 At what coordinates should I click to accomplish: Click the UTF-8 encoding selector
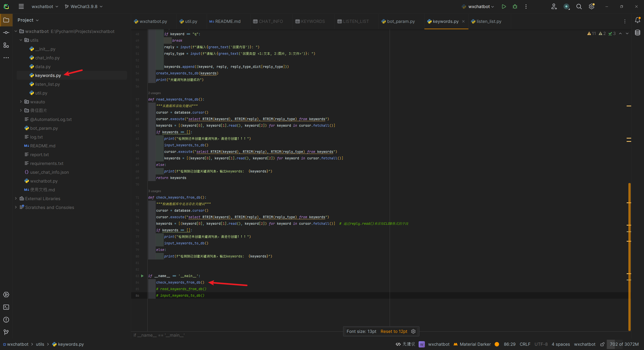(541, 344)
